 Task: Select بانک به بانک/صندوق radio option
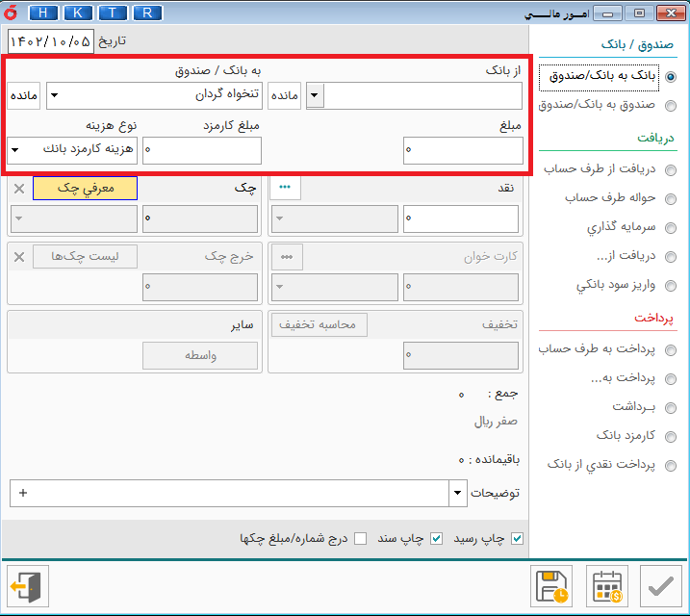(670, 77)
